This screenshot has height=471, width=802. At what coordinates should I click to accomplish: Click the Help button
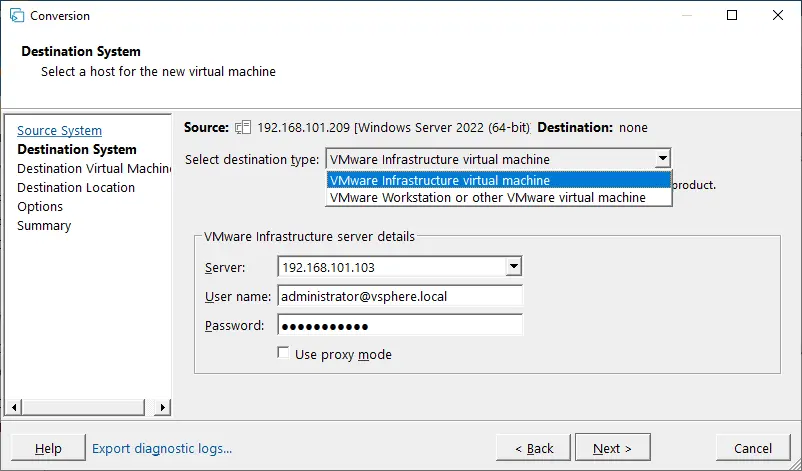pyautogui.click(x=48, y=448)
